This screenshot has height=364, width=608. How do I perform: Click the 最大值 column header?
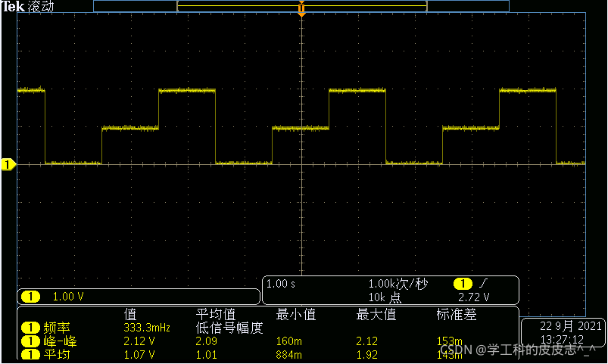[x=376, y=314]
